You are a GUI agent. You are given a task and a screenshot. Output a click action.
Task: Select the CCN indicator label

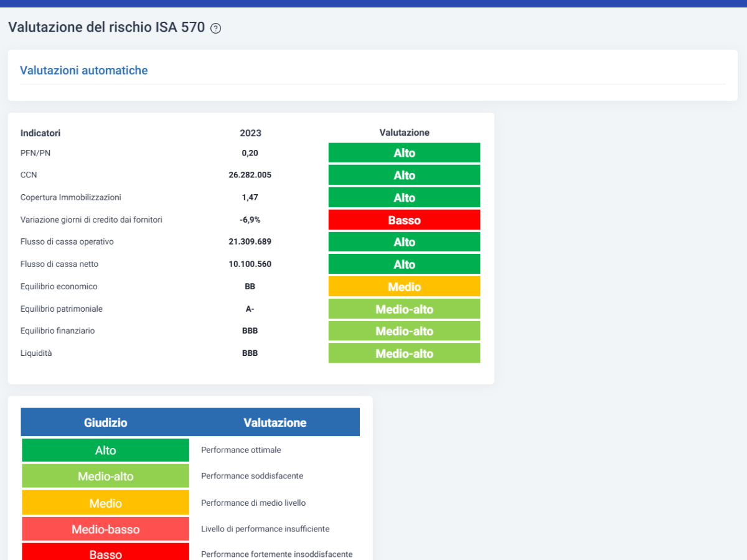pyautogui.click(x=29, y=175)
